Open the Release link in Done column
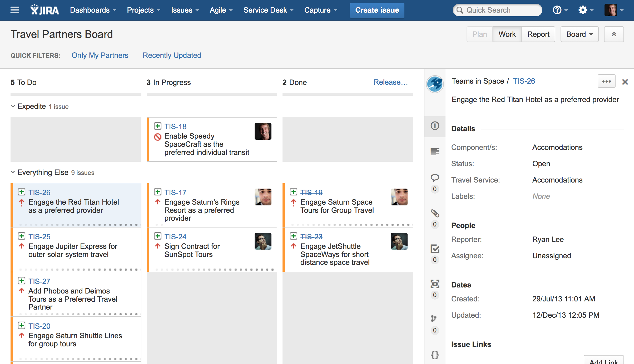Viewport: 634px width, 364px height. pyautogui.click(x=390, y=82)
